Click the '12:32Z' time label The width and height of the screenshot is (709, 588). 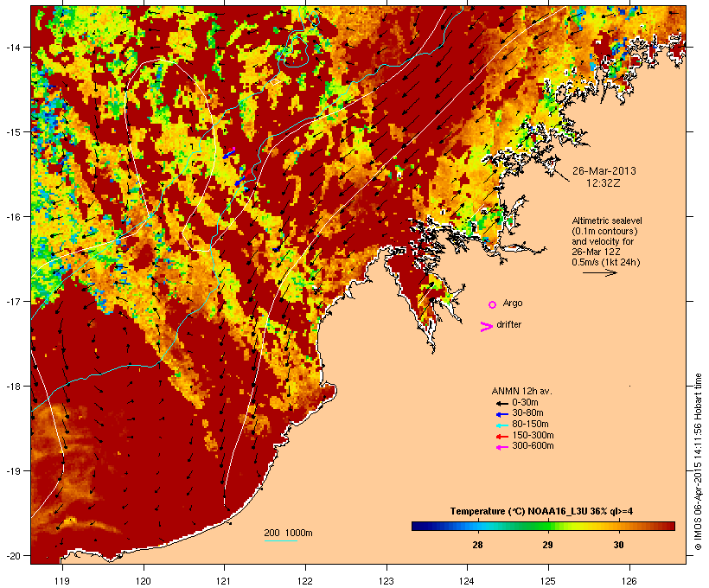coord(604,183)
